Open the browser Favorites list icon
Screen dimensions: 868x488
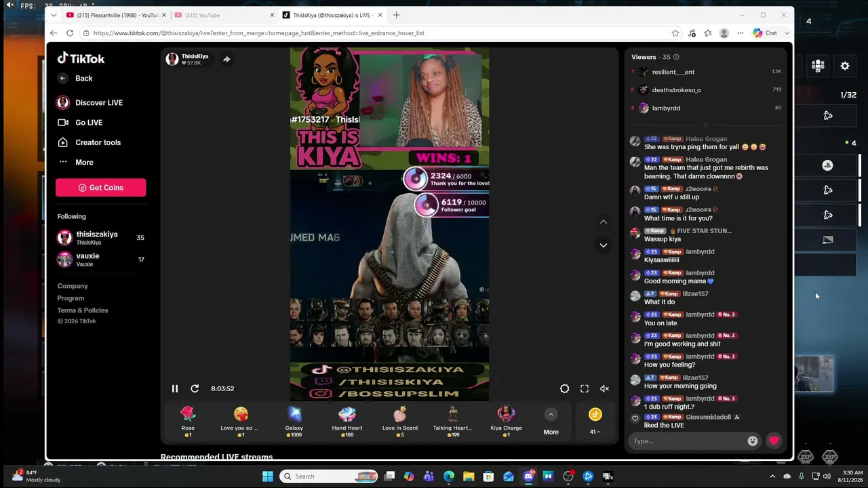(708, 33)
